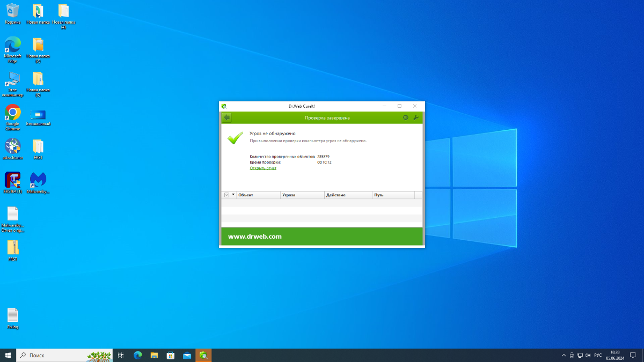
Task: Open the Malwarebytes desktop shortcut
Action: [x=38, y=181]
